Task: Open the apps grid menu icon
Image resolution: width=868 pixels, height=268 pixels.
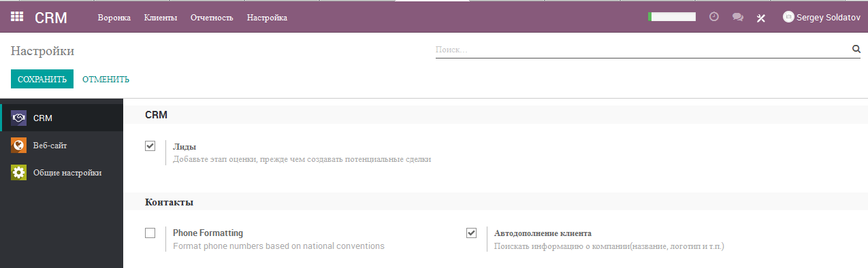Action: click(17, 17)
